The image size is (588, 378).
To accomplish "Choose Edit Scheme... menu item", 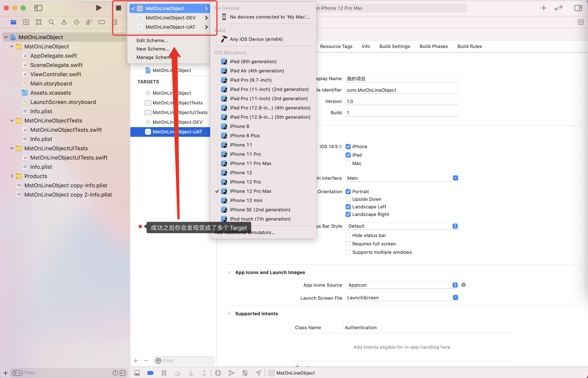I will (152, 40).
